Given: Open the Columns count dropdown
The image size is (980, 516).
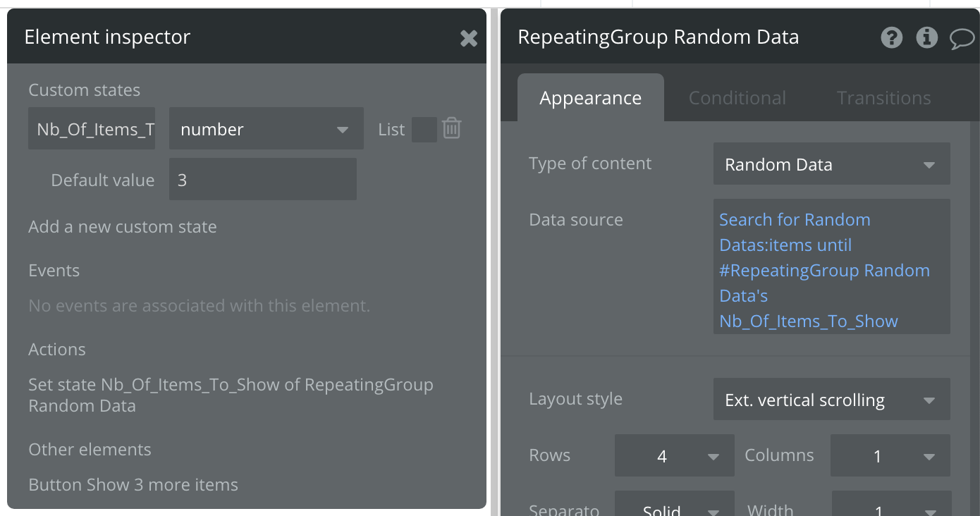Looking at the screenshot, I should click(x=890, y=456).
